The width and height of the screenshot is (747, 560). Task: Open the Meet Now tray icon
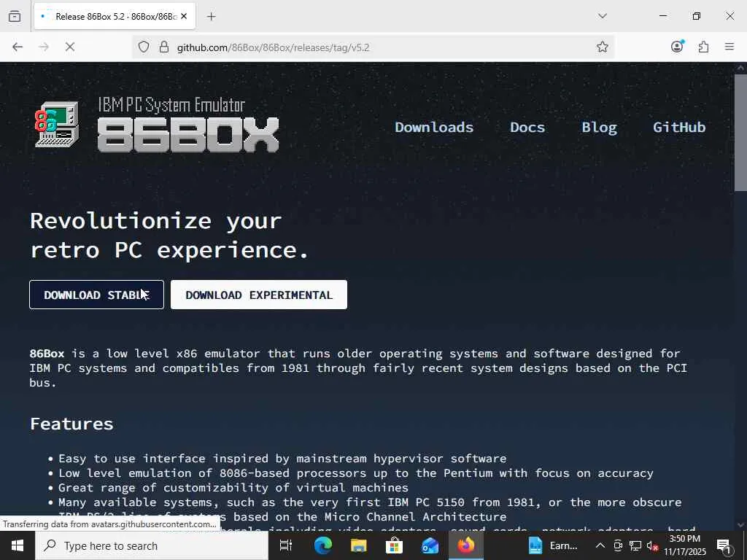[618, 545]
